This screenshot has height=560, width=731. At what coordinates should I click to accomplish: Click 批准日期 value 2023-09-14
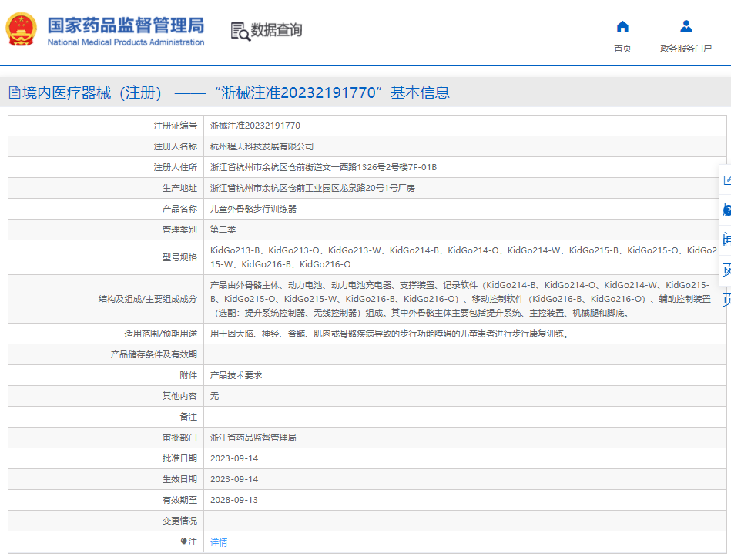[x=234, y=458]
